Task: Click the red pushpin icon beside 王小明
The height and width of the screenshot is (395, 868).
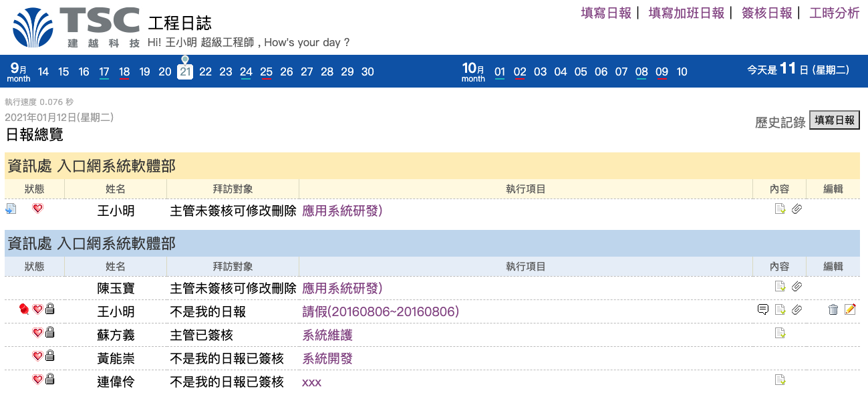Action: 25,309
